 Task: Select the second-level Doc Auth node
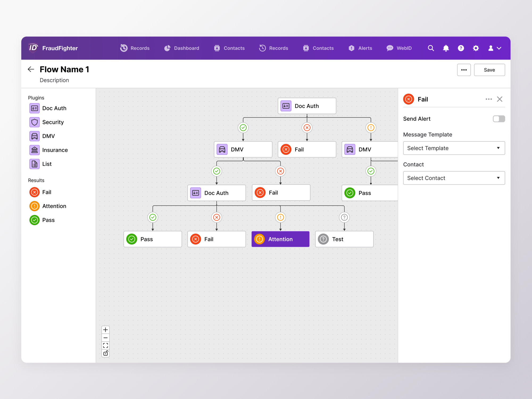[217, 193]
